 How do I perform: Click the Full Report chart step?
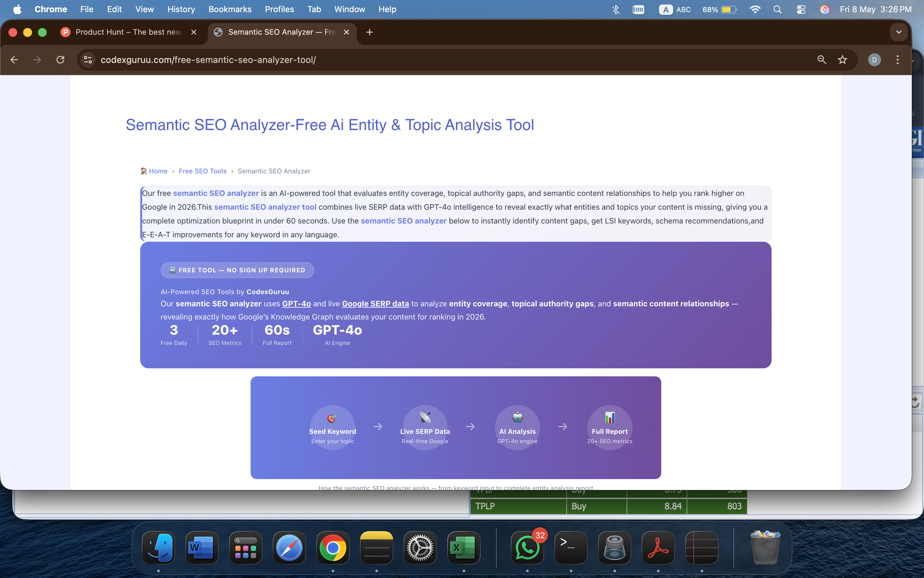click(x=610, y=427)
